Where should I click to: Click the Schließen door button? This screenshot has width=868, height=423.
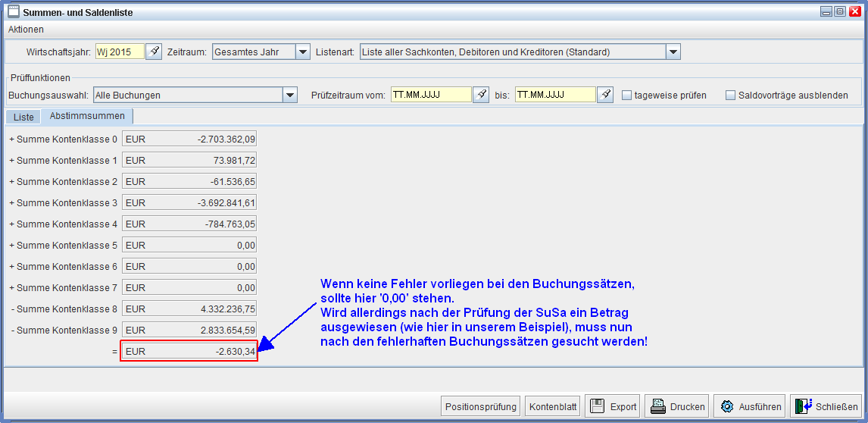[826, 406]
